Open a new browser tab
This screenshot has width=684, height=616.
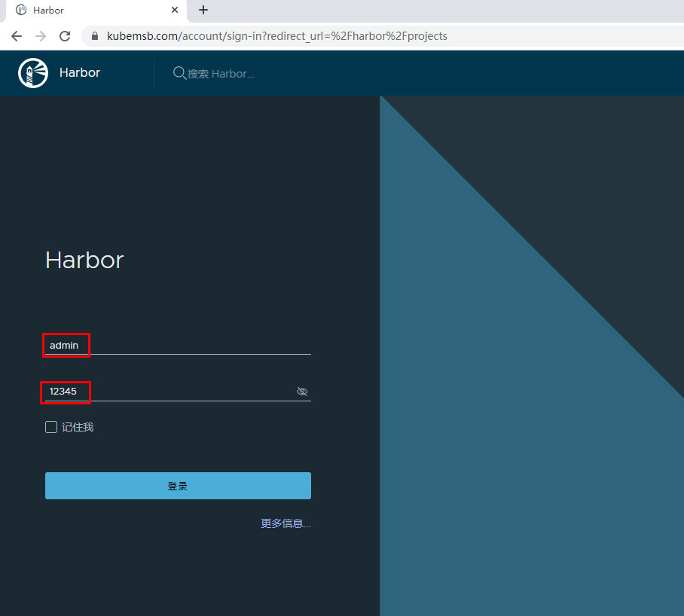point(203,10)
